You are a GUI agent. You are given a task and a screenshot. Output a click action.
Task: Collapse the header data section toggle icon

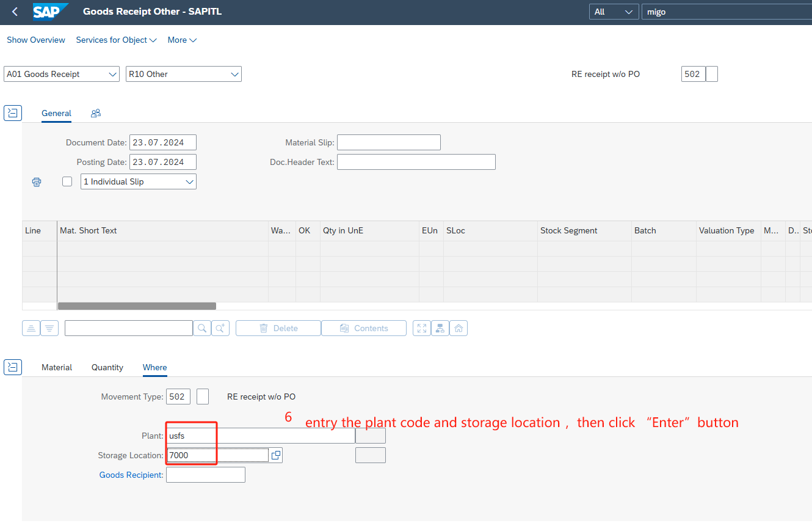point(13,113)
